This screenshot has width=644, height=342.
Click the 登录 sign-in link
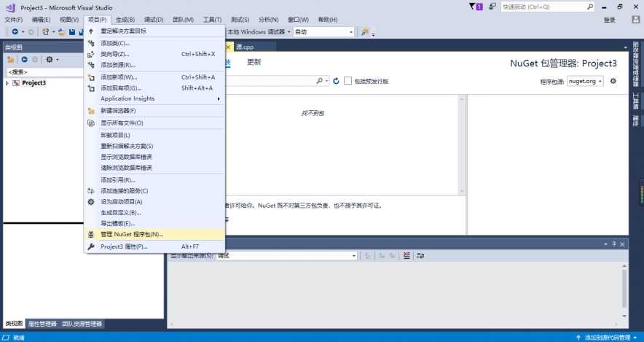click(x=610, y=20)
